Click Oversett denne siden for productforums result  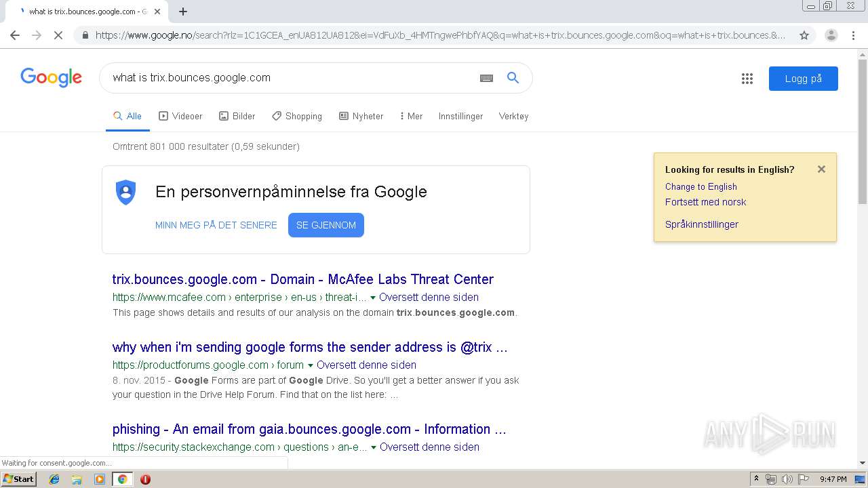click(366, 365)
